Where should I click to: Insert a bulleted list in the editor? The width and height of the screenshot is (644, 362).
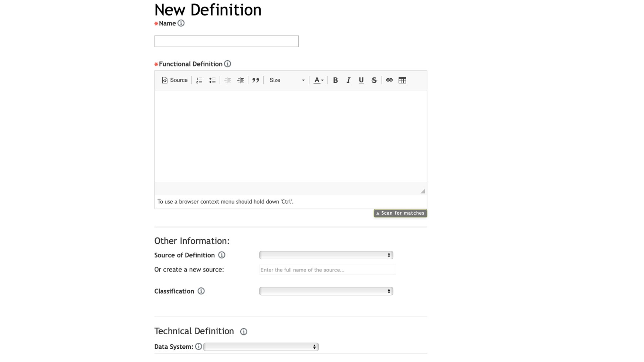coord(212,80)
